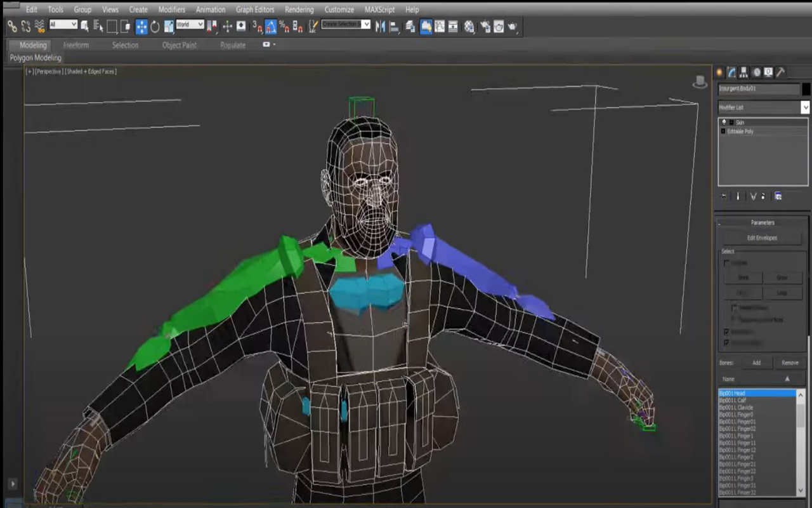Viewport: 812px width, 508px height.
Task: Toggle the Skin modifier lightbulb
Action: click(724, 122)
